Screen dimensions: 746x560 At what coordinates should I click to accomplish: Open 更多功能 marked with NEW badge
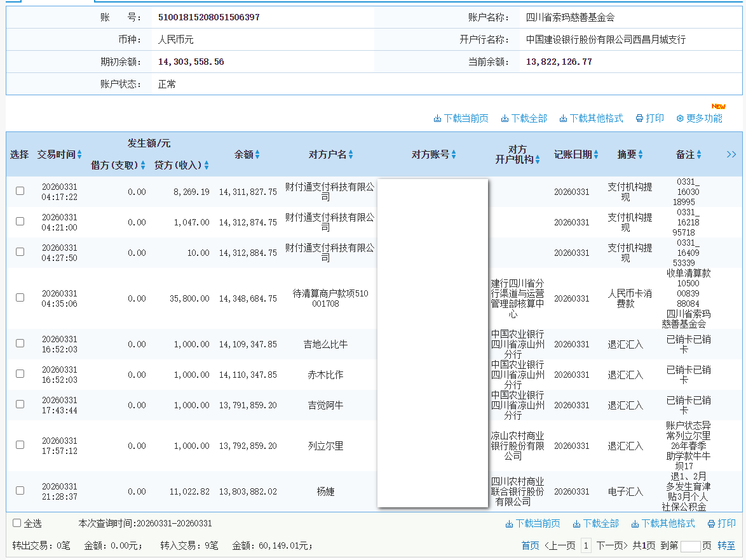(x=699, y=118)
